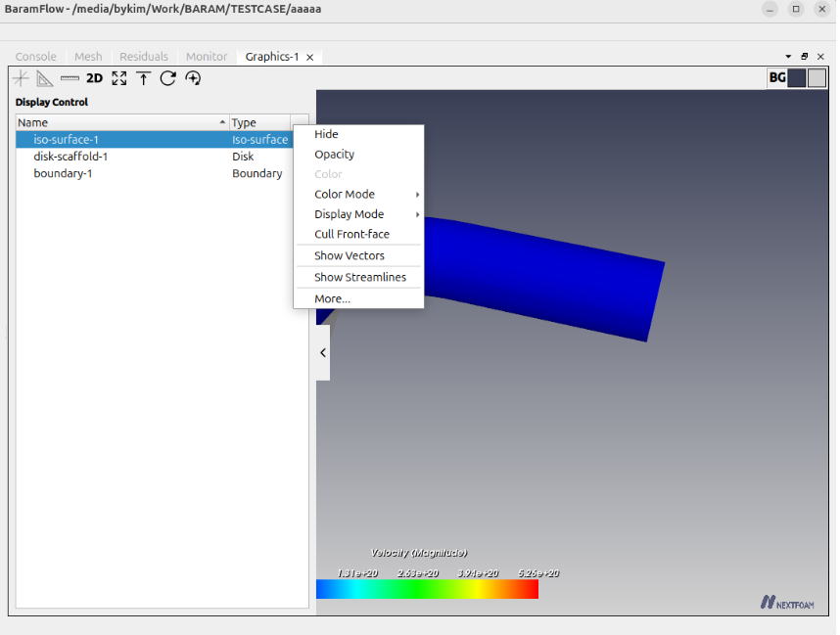Viewport: 840px width, 635px height.
Task: Click the Velocity (Magnitude) legend title
Action: click(x=418, y=553)
